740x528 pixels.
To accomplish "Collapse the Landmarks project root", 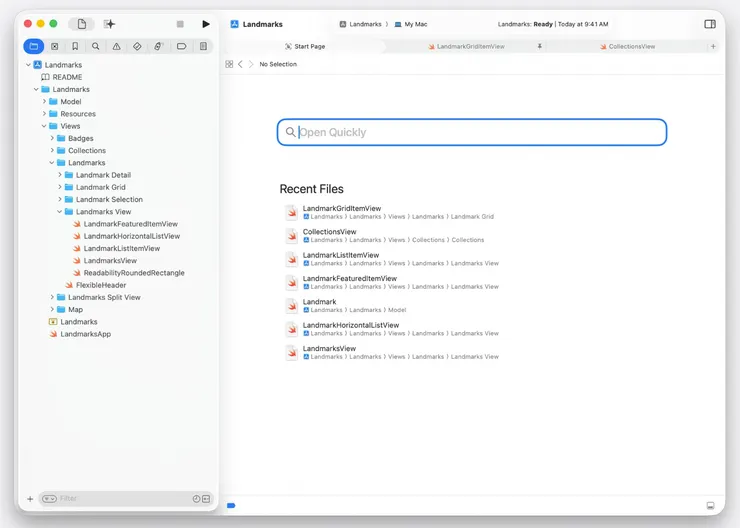I will tap(28, 65).
